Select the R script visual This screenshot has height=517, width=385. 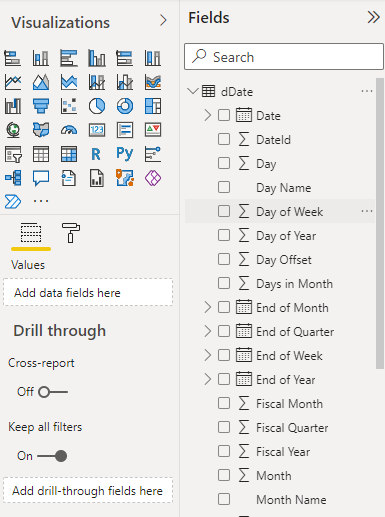point(97,154)
